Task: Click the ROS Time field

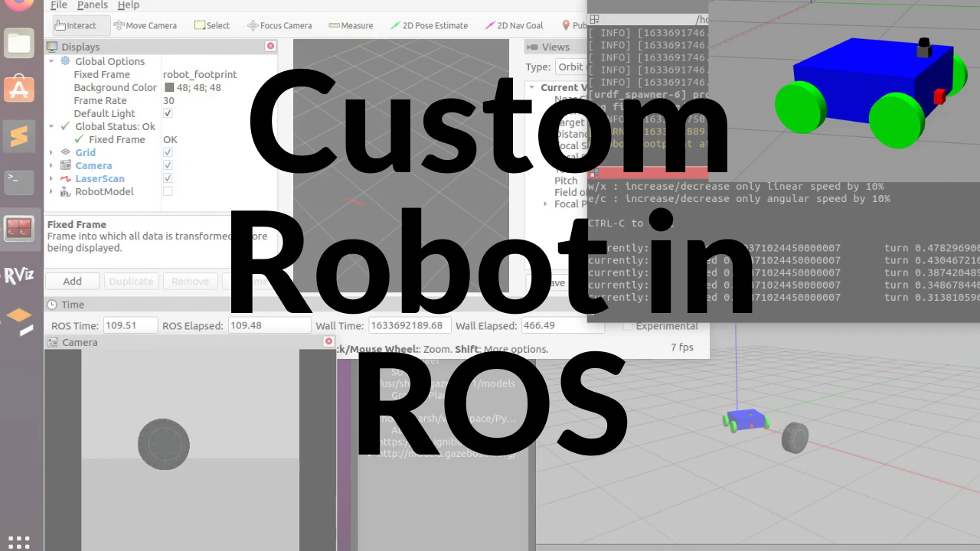Action: click(x=130, y=325)
